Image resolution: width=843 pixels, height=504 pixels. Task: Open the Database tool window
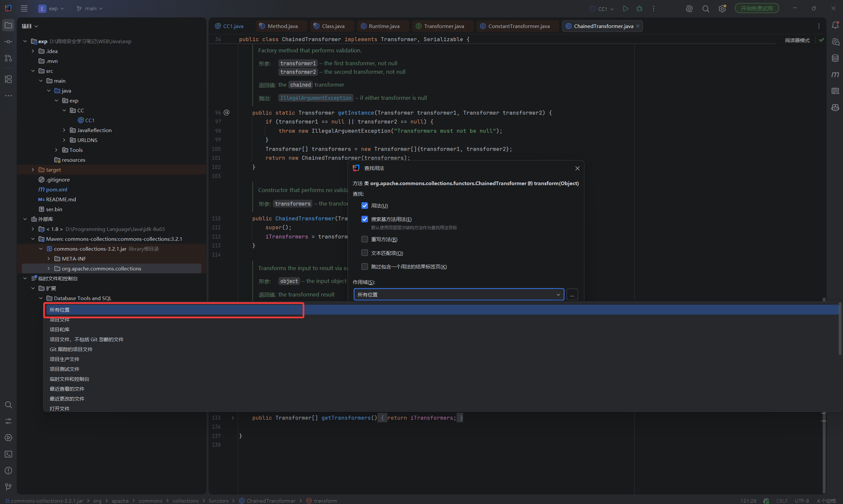pyautogui.click(x=835, y=58)
